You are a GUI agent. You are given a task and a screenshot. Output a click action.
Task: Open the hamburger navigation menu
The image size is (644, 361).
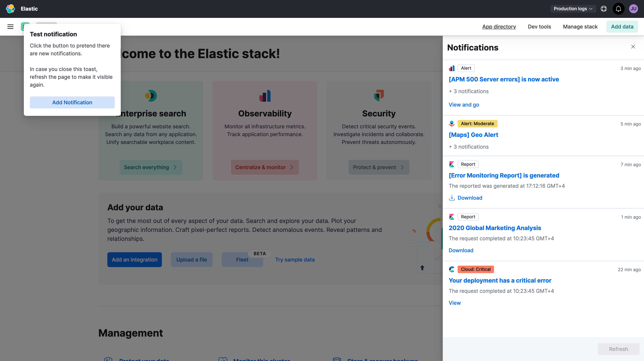(10, 26)
